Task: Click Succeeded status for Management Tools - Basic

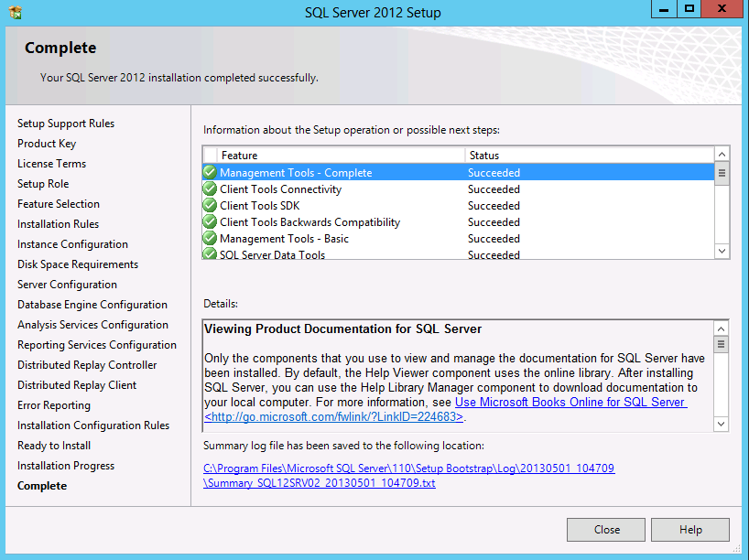Action: pos(494,239)
